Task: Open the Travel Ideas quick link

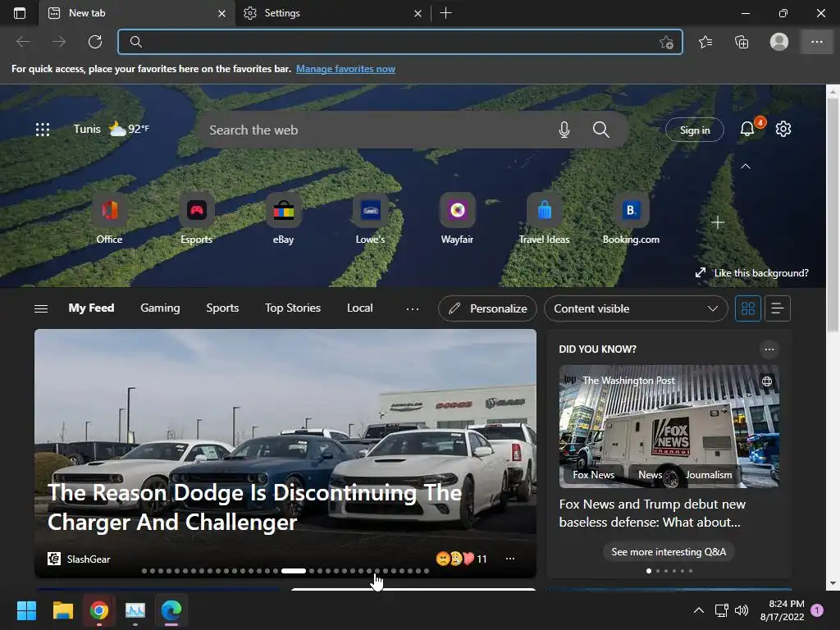Action: pos(545,218)
